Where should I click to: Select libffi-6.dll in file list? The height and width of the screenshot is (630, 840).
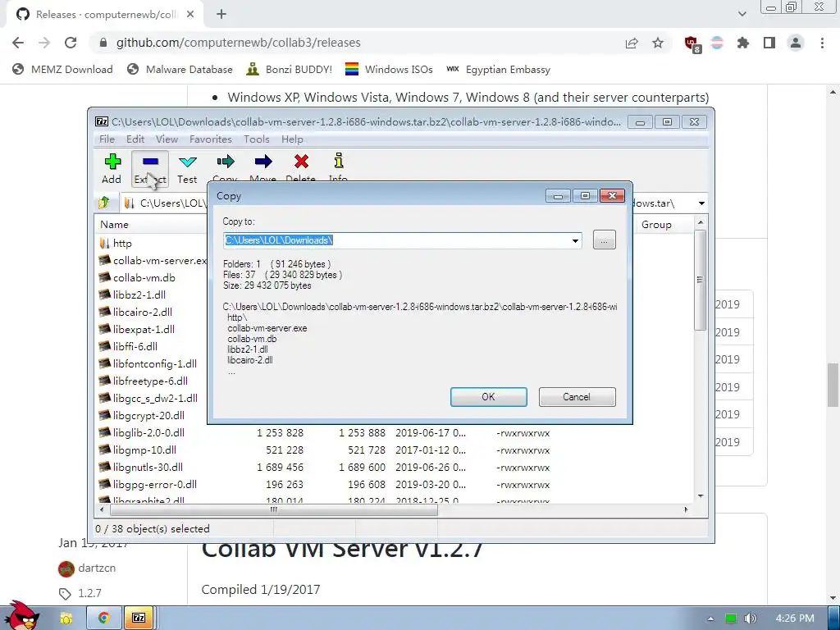pos(135,346)
